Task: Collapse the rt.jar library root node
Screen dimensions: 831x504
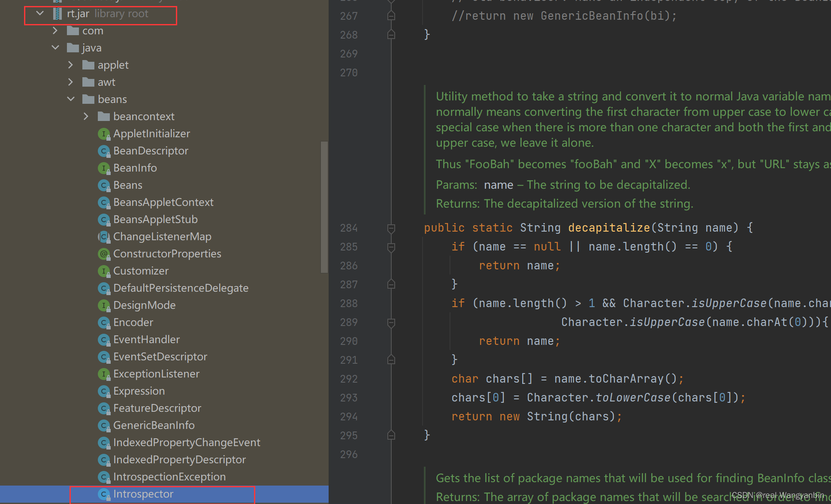Action: (x=40, y=14)
